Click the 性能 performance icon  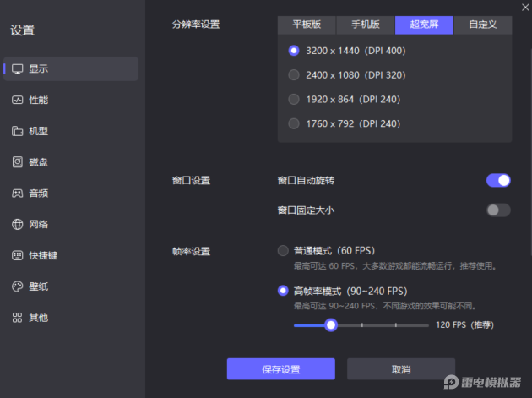pyautogui.click(x=17, y=100)
